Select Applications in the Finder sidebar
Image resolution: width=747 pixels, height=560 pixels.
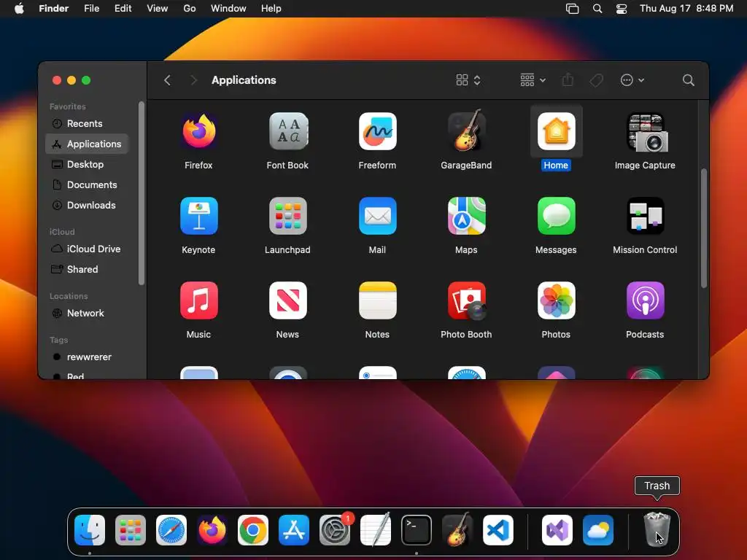pyautogui.click(x=87, y=144)
